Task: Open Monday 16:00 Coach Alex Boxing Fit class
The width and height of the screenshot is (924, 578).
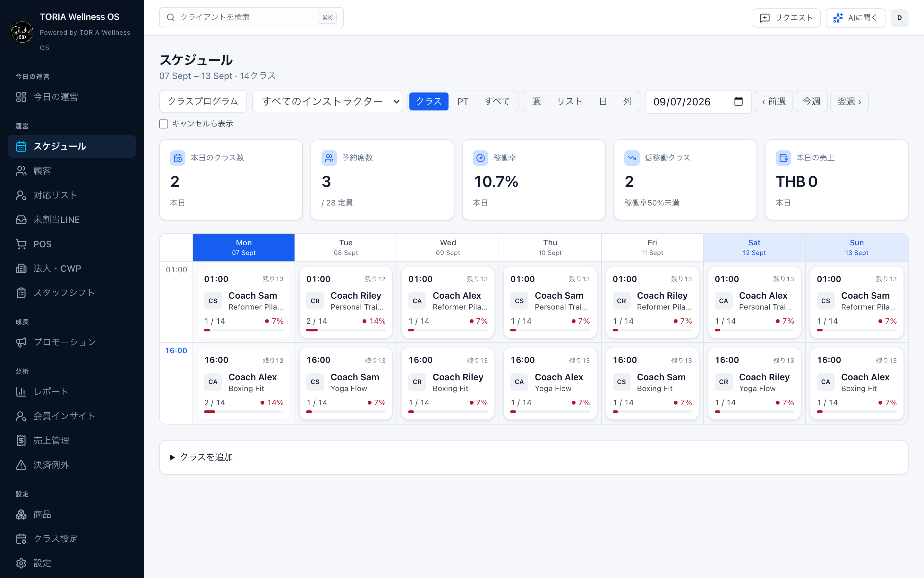Action: click(244, 383)
